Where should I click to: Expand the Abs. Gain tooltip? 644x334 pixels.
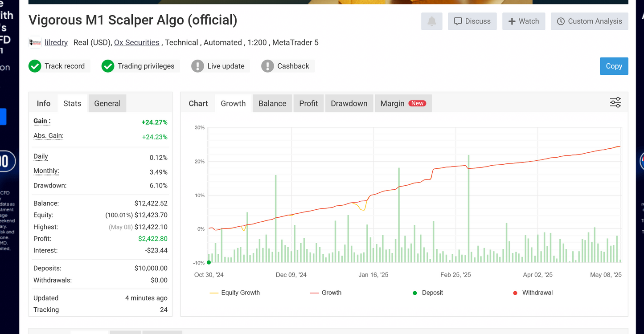tap(48, 136)
